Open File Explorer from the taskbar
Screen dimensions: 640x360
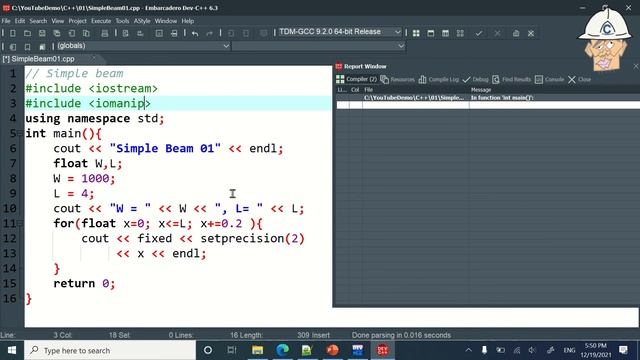point(257,350)
